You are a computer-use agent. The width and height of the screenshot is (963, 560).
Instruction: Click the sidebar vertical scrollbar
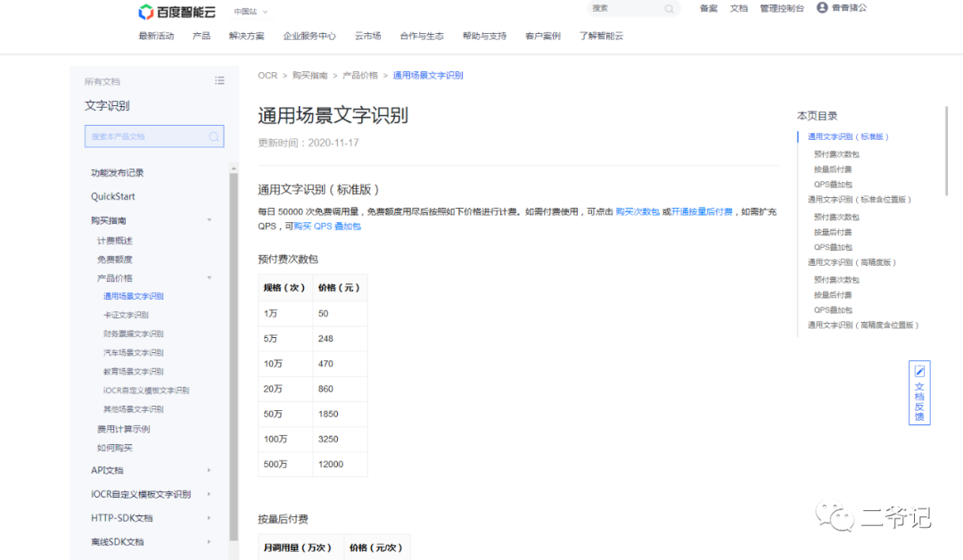[x=234, y=356]
